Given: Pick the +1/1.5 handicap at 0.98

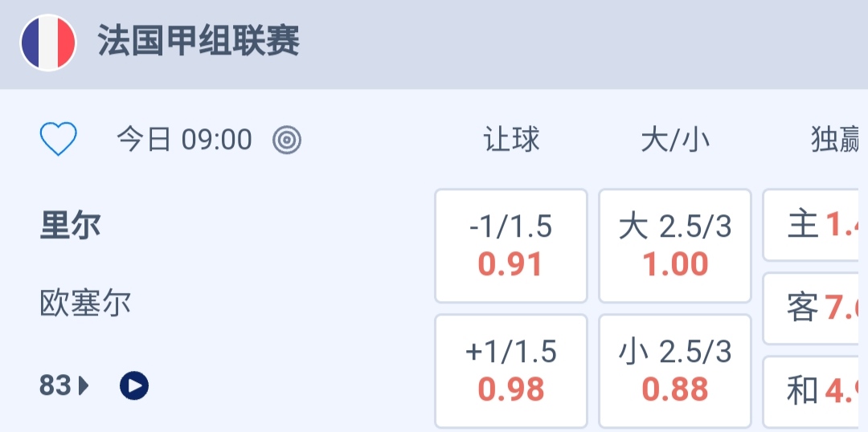Looking at the screenshot, I should tap(511, 371).
